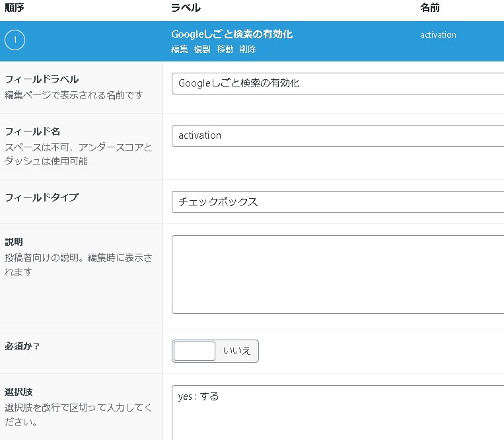Screen dimensions: 504x440
Task: Delete the field using the 削除 link
Action: coord(248,50)
